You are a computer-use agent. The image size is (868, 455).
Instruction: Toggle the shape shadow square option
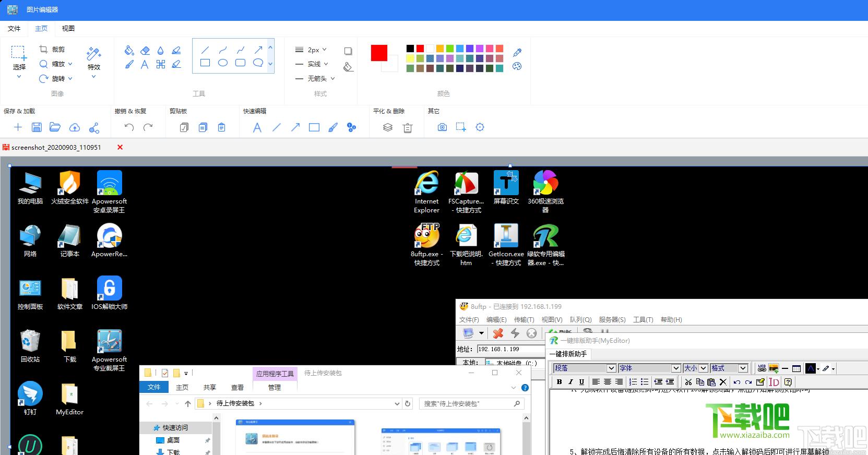(x=348, y=51)
